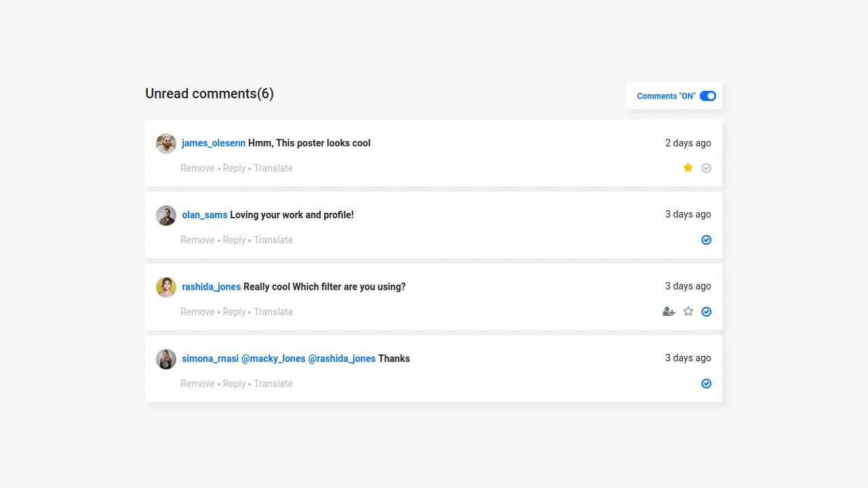
Task: Click the follow user icon on rashida_jones's comment
Action: point(669,311)
